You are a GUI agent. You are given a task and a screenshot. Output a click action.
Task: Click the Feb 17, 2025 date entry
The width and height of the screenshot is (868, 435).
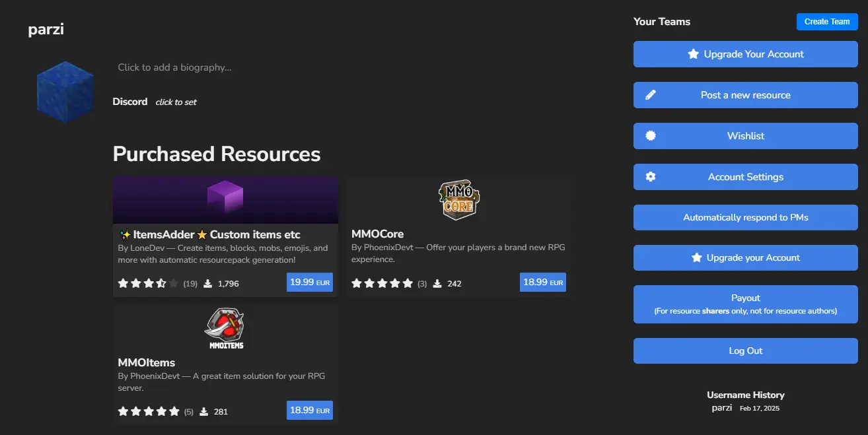(x=760, y=409)
